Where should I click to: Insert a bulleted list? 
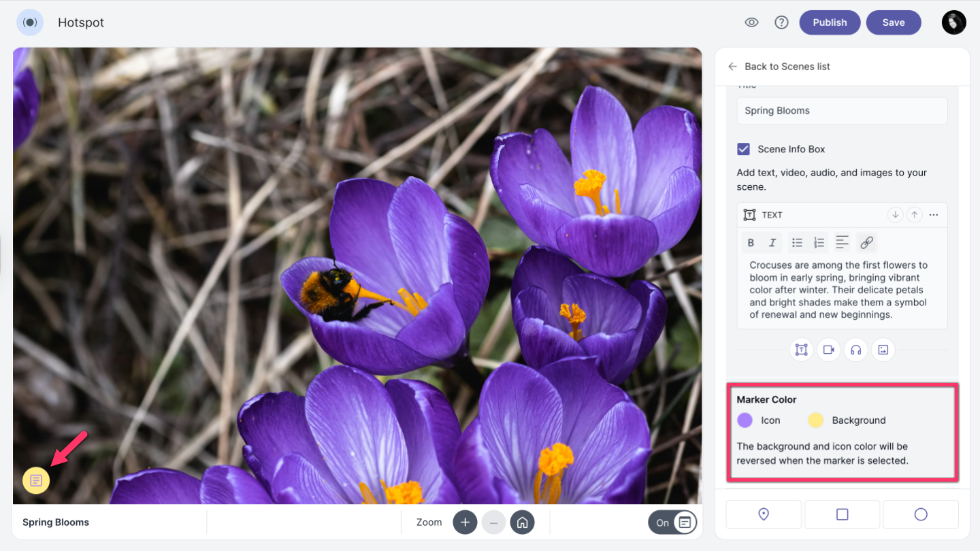click(797, 243)
